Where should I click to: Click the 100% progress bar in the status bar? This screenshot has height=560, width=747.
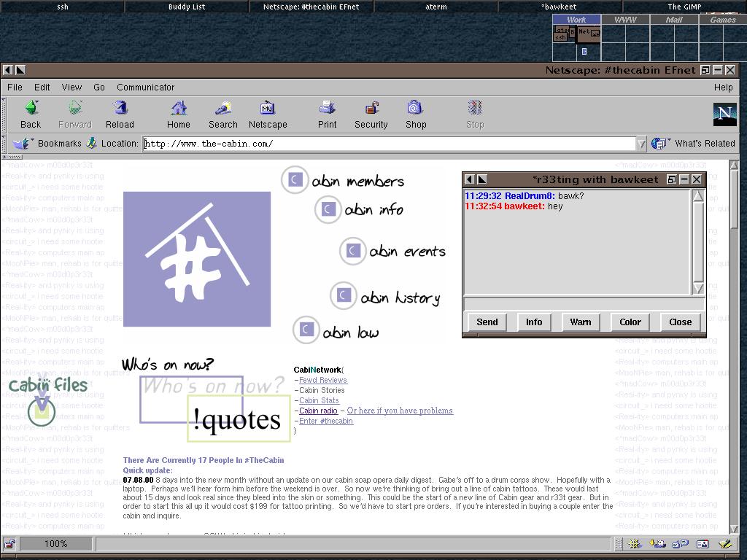point(55,543)
